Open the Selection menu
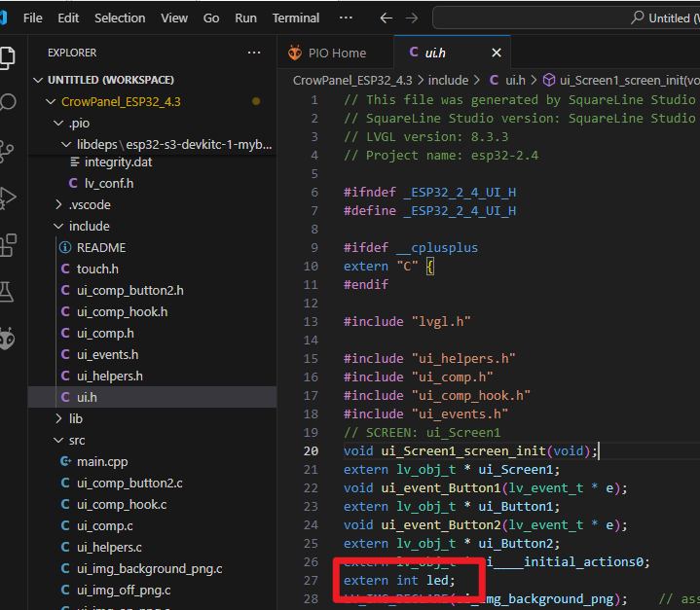 coord(120,18)
